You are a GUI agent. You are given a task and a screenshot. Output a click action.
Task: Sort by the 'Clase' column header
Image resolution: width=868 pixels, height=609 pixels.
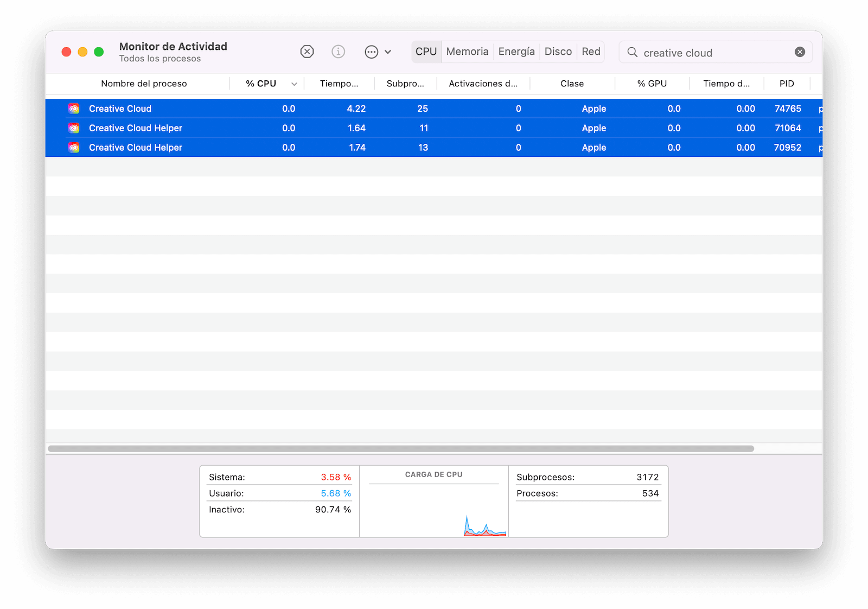click(x=572, y=84)
